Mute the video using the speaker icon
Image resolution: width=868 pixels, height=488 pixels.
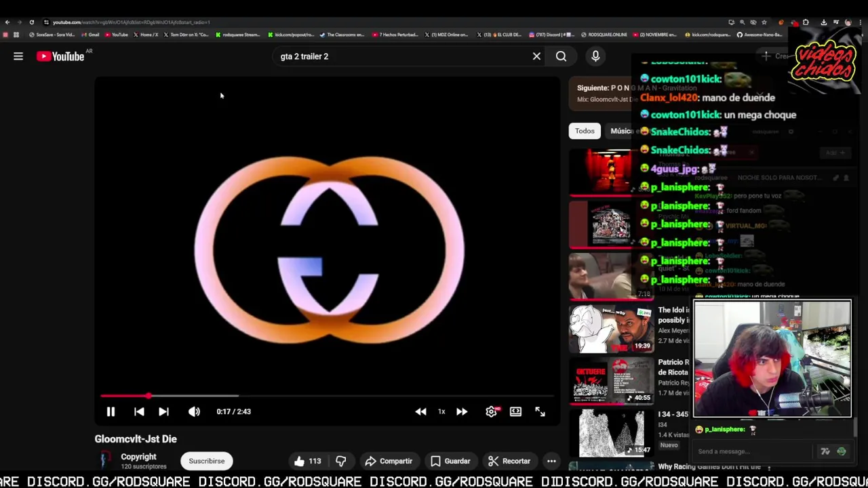[194, 411]
